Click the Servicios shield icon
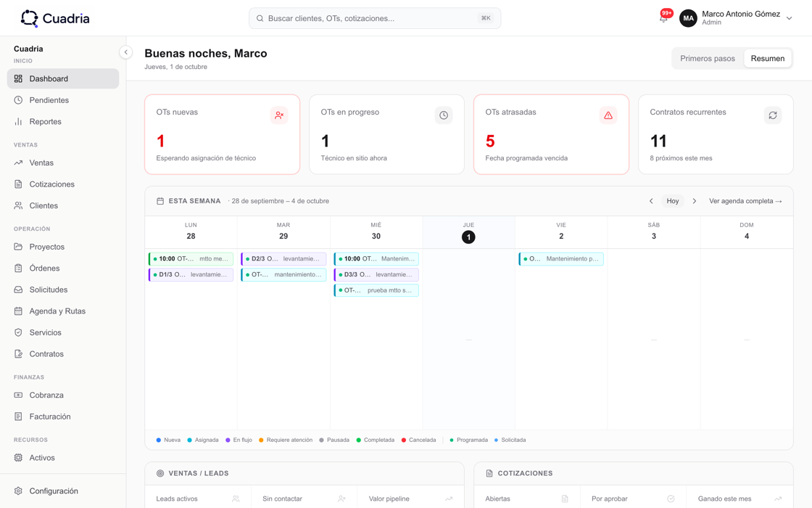 click(x=18, y=332)
